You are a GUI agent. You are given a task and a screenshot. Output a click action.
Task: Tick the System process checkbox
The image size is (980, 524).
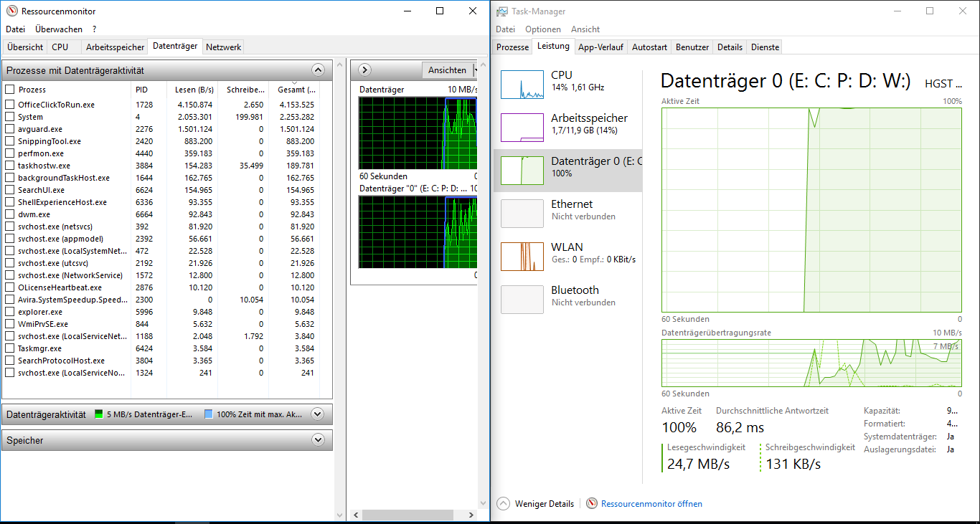tap(10, 117)
